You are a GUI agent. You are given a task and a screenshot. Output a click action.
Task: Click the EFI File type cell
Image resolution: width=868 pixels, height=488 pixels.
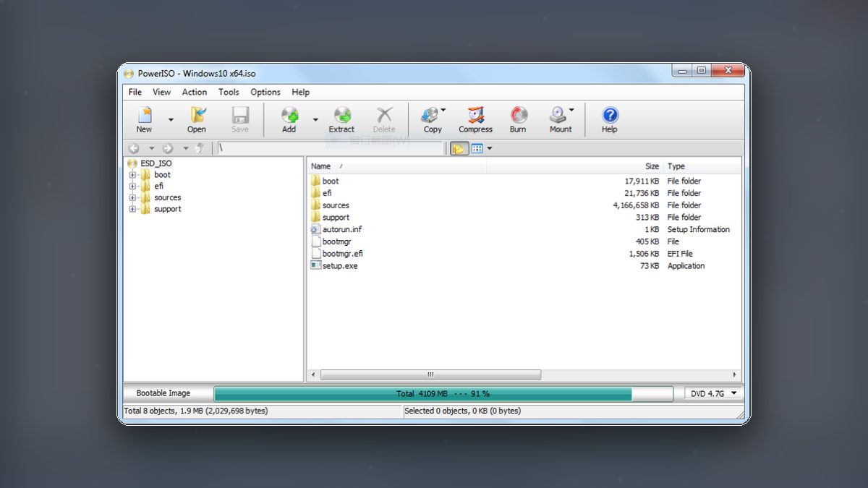680,254
